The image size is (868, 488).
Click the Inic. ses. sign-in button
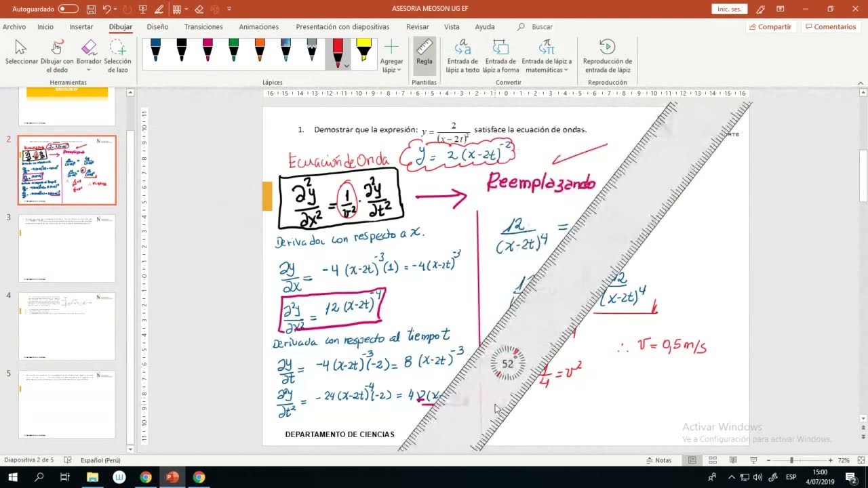(730, 9)
